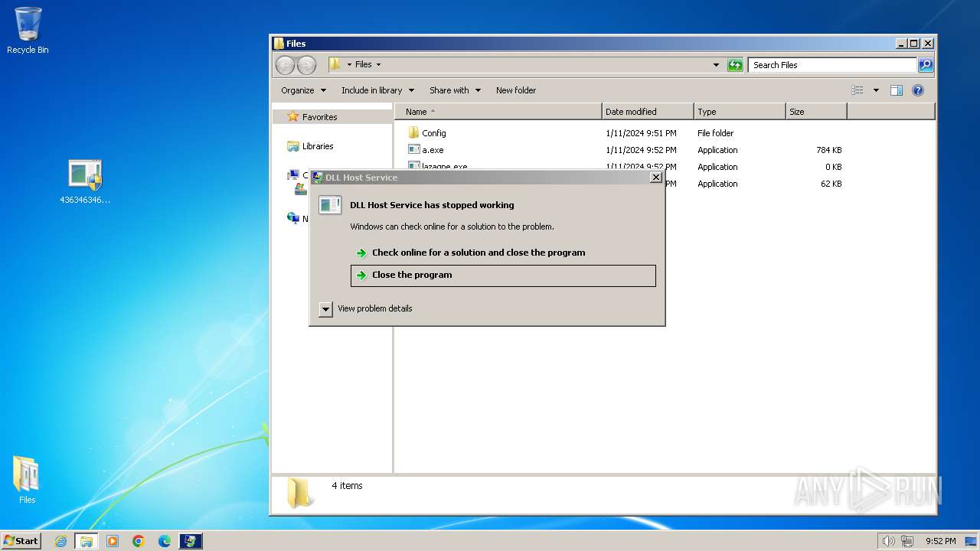Click the Explorer Back arrow button
The image size is (980, 551).
(285, 65)
